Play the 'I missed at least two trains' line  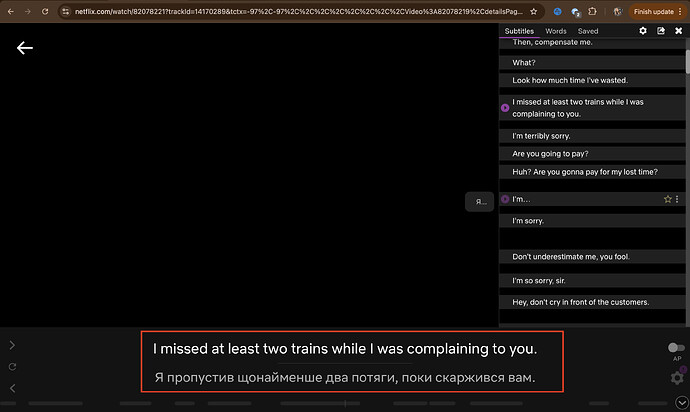(x=505, y=108)
